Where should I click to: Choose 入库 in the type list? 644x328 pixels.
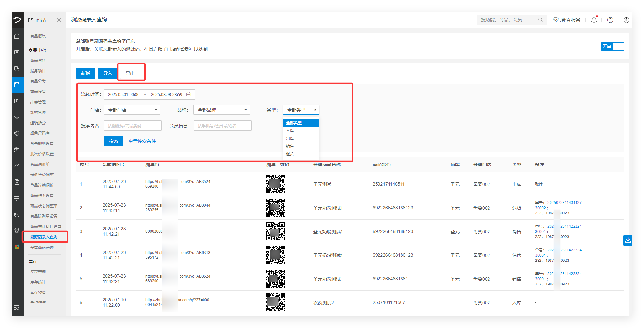tap(301, 131)
